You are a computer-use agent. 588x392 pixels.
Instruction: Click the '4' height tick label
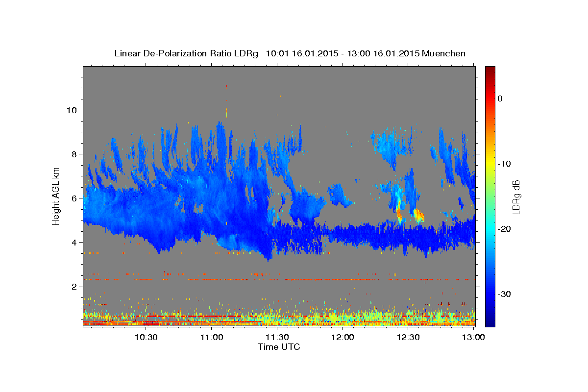pos(74,242)
